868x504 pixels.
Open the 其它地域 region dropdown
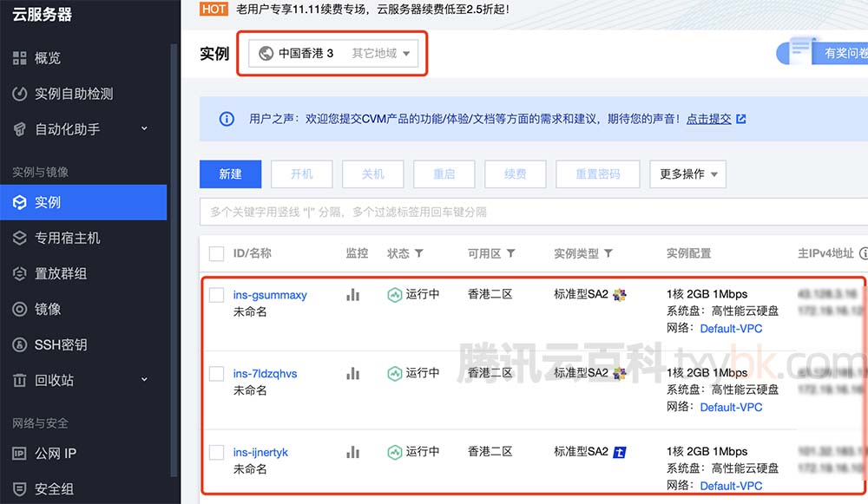pyautogui.click(x=381, y=53)
